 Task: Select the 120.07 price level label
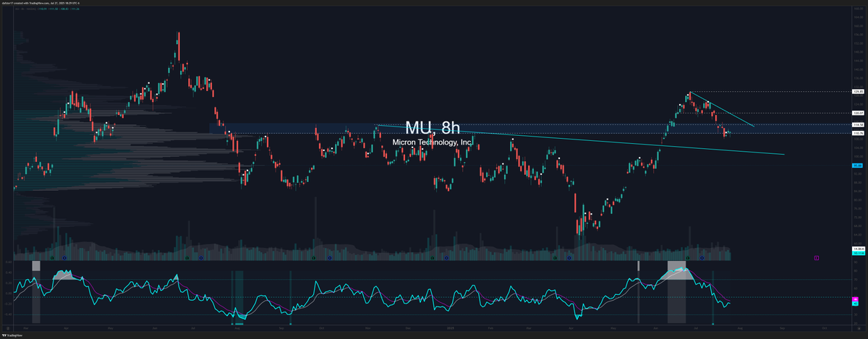(859, 113)
